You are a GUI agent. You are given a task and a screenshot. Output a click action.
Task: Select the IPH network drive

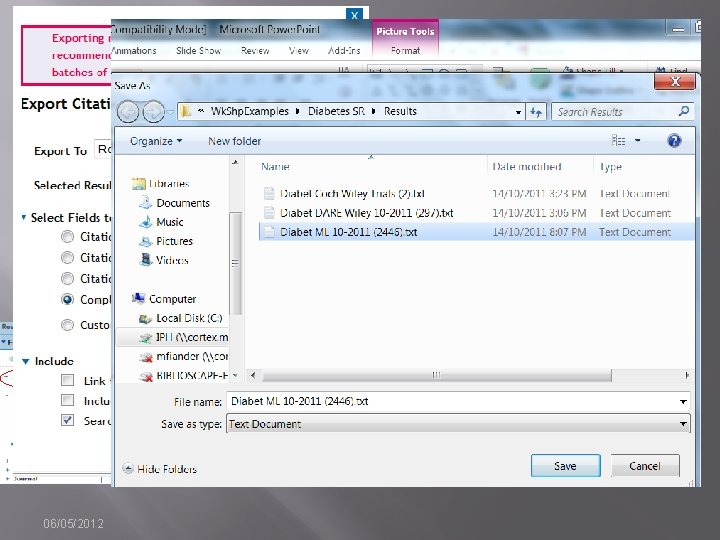point(183,338)
